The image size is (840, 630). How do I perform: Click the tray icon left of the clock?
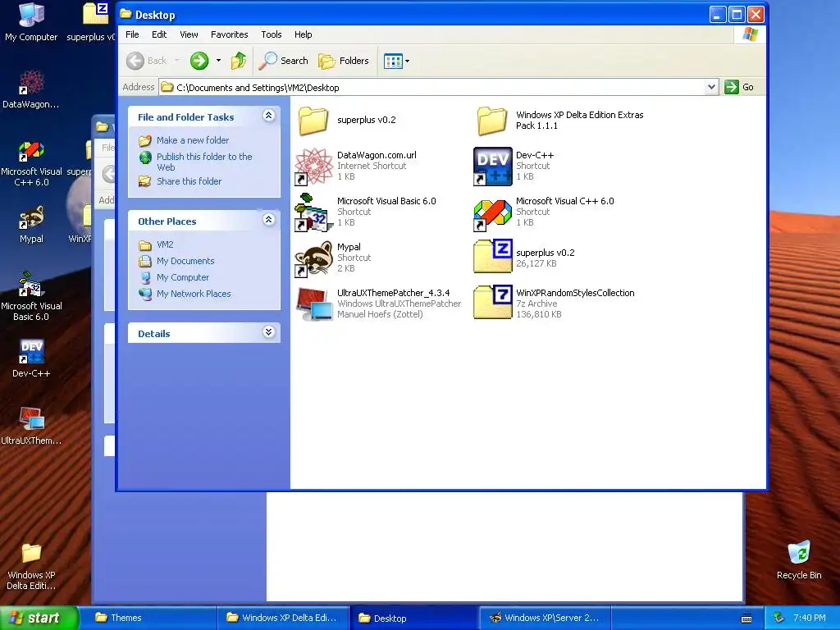pyautogui.click(x=779, y=618)
